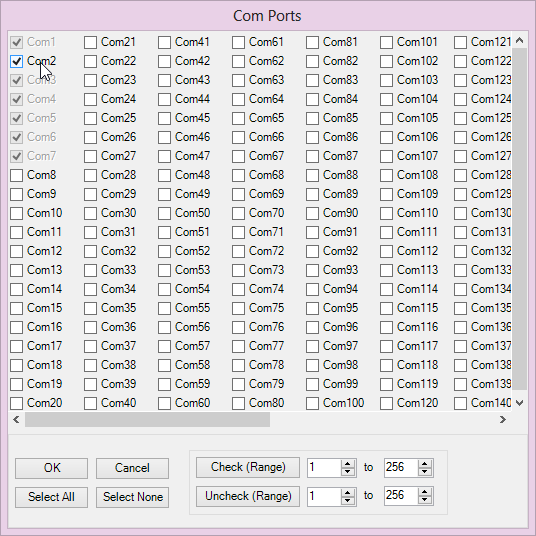536x536 pixels.
Task: Decrease Uncheck range end value with down arrow
Action: pyautogui.click(x=425, y=500)
